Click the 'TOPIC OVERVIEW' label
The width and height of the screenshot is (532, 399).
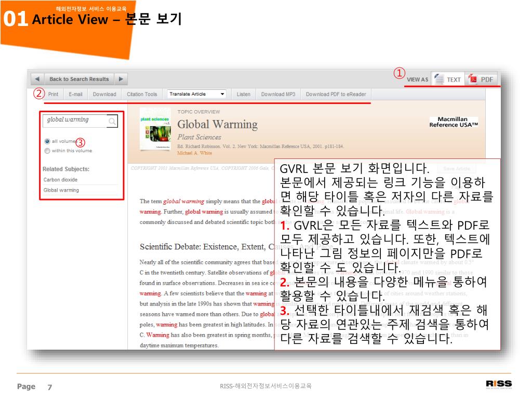pos(198,112)
